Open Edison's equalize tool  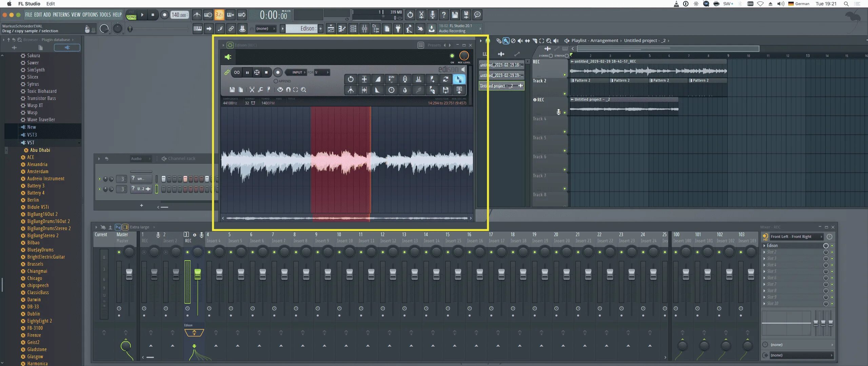[x=418, y=79]
